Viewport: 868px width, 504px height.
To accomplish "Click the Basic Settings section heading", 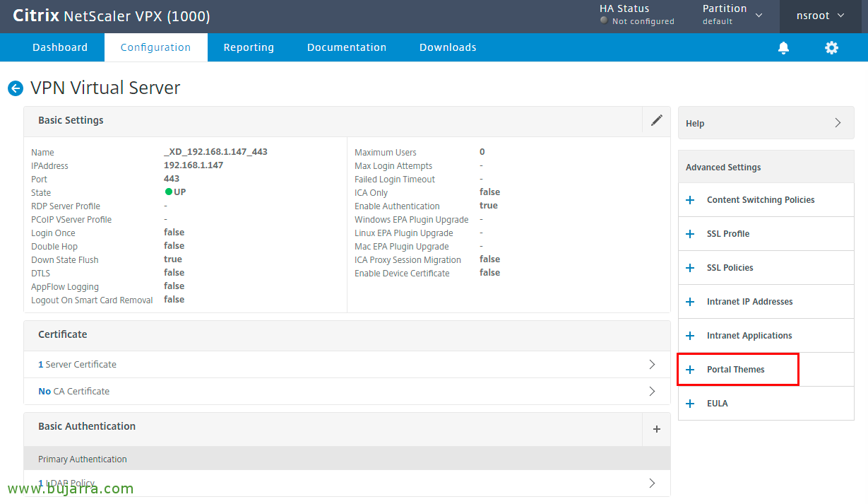I will 71,120.
